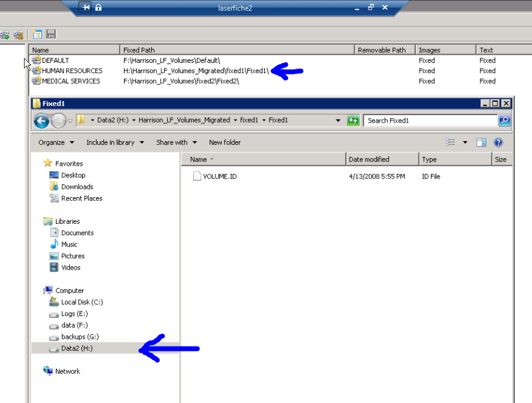Open the properties window toolbar icon
The height and width of the screenshot is (403, 532).
[x=37, y=34]
